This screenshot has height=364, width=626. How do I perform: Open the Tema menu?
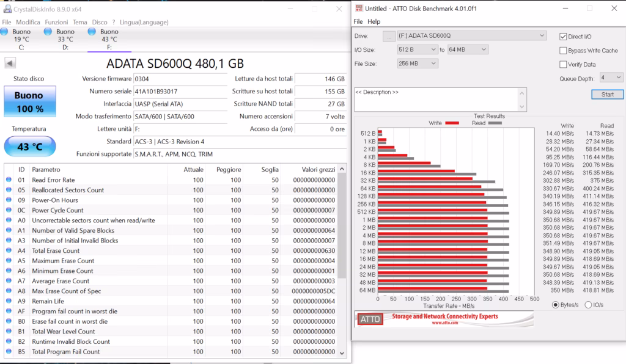[x=80, y=23]
